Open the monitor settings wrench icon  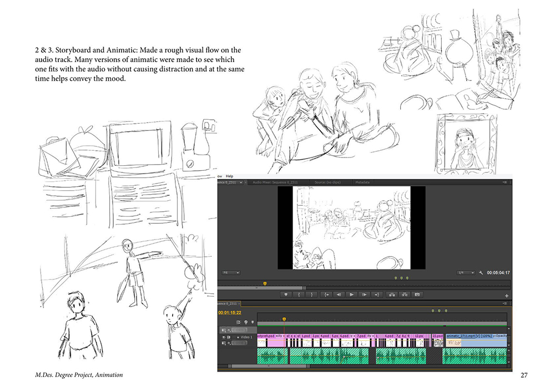481,273
